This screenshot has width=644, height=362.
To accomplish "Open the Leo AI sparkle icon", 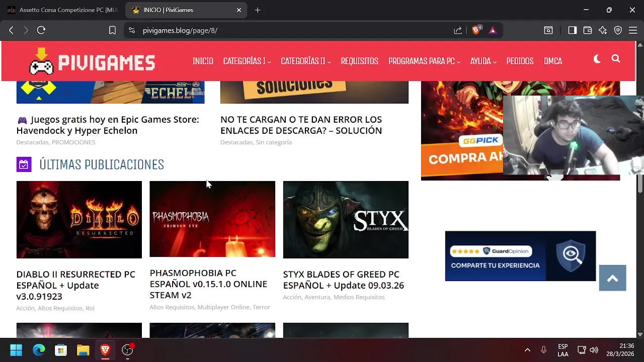I will coord(603,30).
